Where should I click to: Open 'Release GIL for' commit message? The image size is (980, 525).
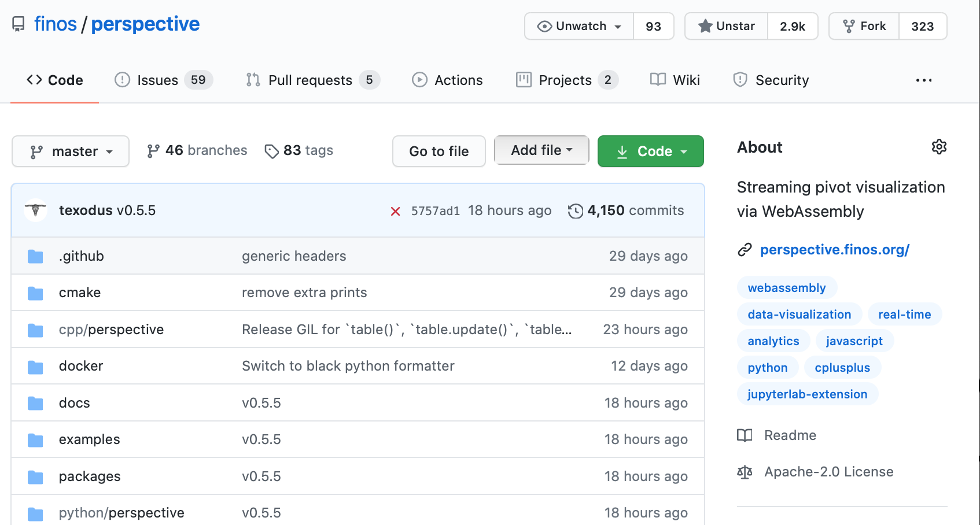coord(407,330)
